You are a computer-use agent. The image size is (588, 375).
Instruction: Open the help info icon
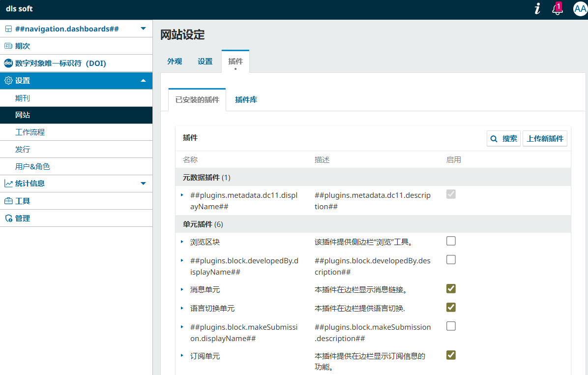point(537,9)
